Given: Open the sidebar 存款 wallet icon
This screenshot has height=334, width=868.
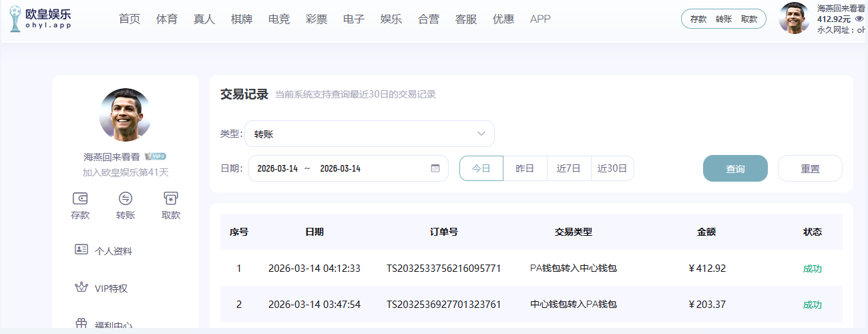Looking at the screenshot, I should [80, 198].
